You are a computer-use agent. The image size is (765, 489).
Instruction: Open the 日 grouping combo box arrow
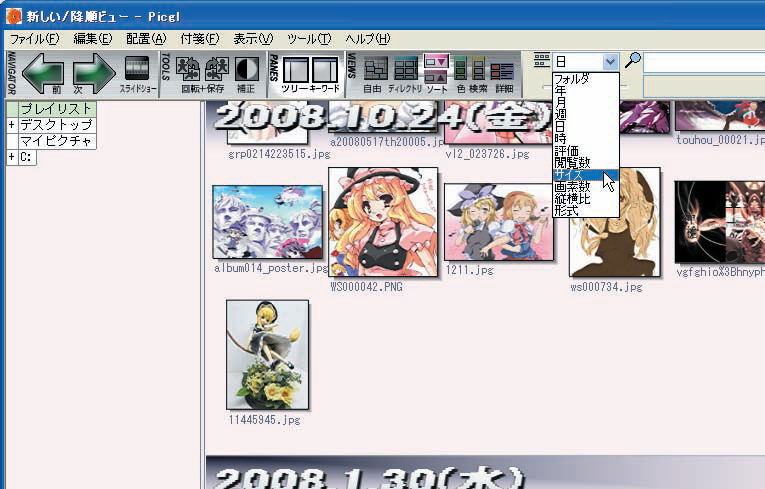click(x=610, y=62)
